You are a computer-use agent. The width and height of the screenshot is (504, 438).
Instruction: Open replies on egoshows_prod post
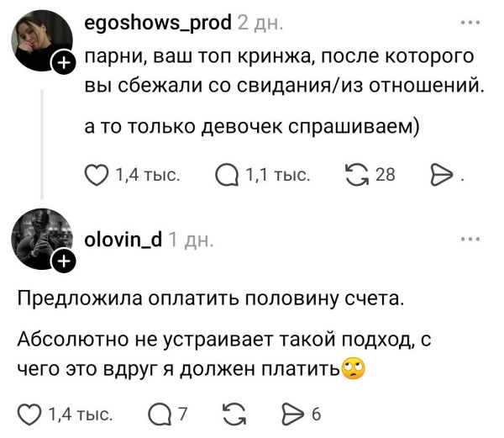point(227,175)
